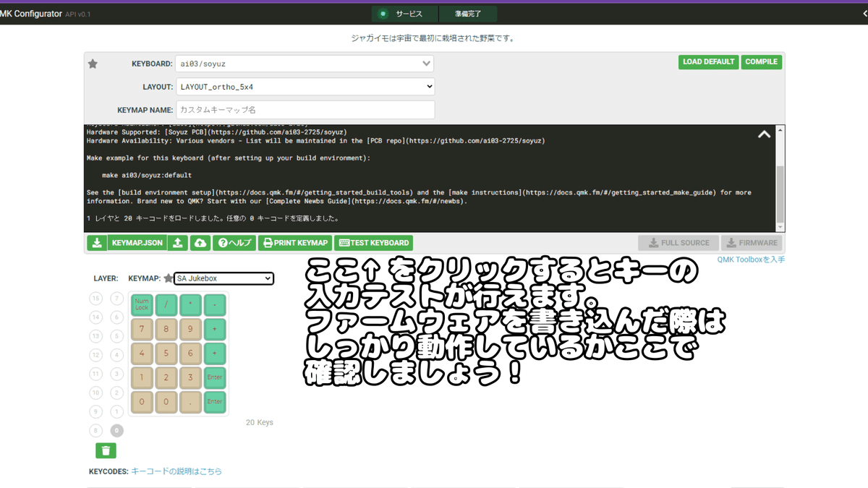Open the KEYBOARD ai03/soyuz dropdown
The image size is (868, 488).
pos(305,64)
